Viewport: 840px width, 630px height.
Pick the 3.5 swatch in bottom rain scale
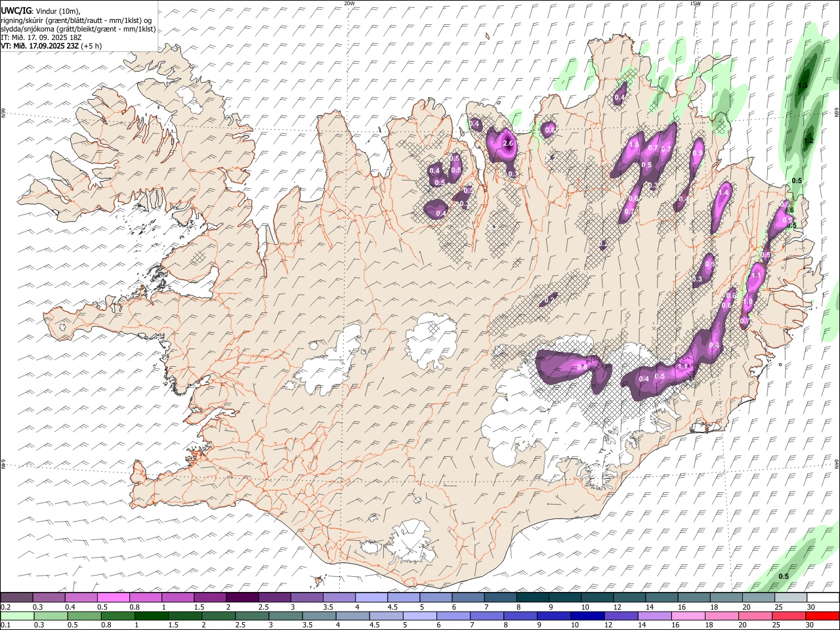coord(319,616)
